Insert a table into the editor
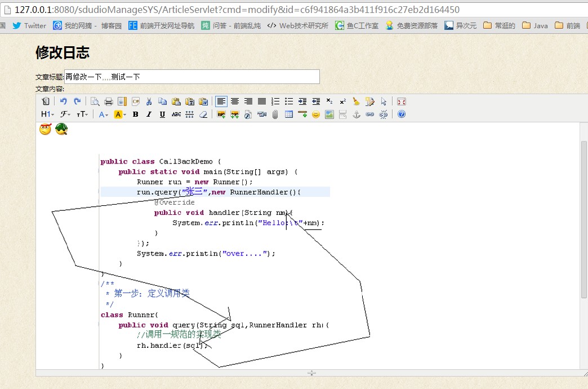This screenshot has width=588, height=389. [289, 114]
